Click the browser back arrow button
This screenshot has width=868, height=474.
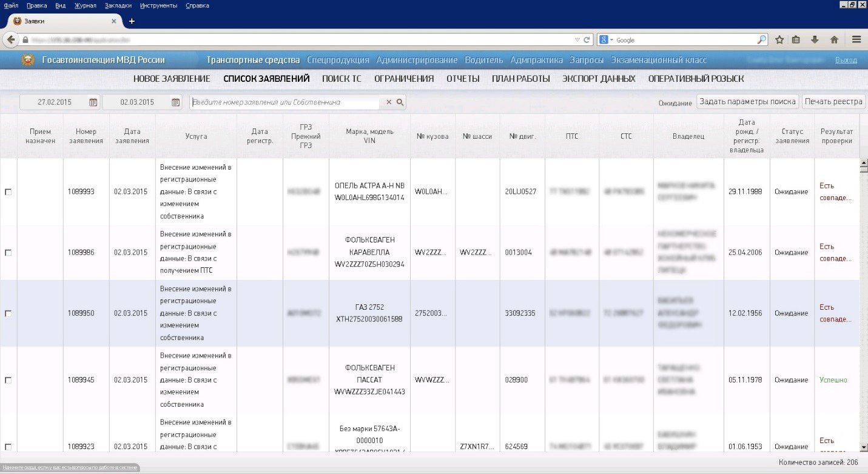point(10,39)
